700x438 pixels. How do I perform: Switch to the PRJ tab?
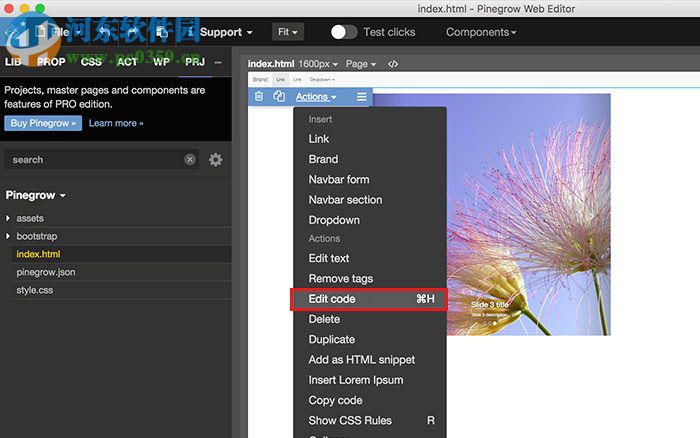(195, 62)
